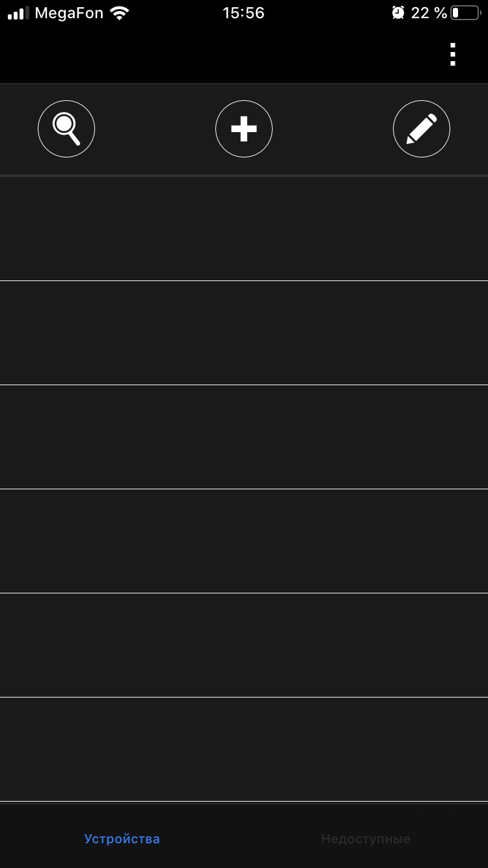Select the third empty device row

tap(244, 437)
